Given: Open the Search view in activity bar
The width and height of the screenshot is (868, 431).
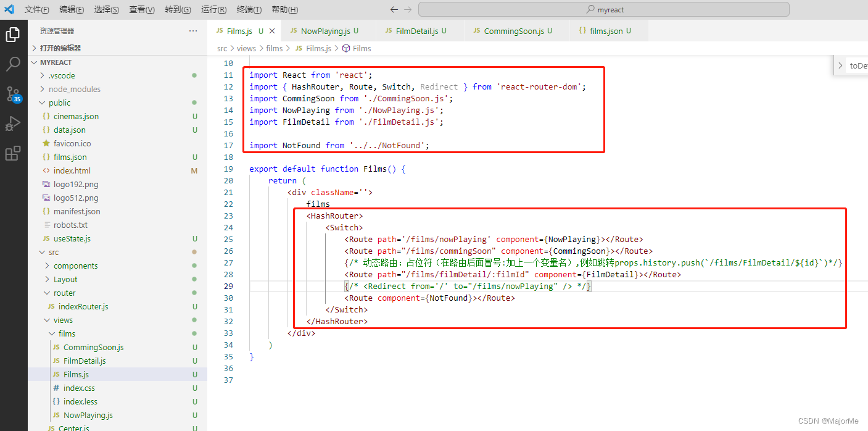Looking at the screenshot, I should tap(13, 64).
